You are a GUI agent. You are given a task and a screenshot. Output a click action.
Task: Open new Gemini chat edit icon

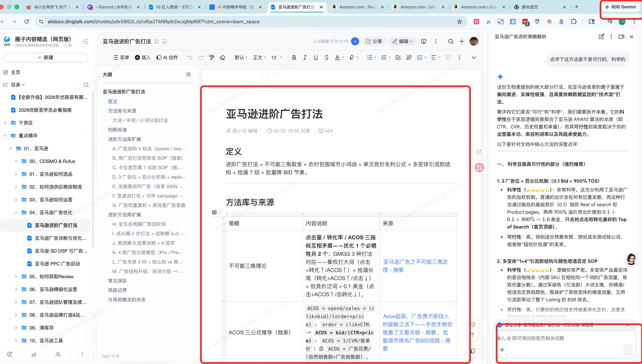pyautogui.click(x=601, y=37)
